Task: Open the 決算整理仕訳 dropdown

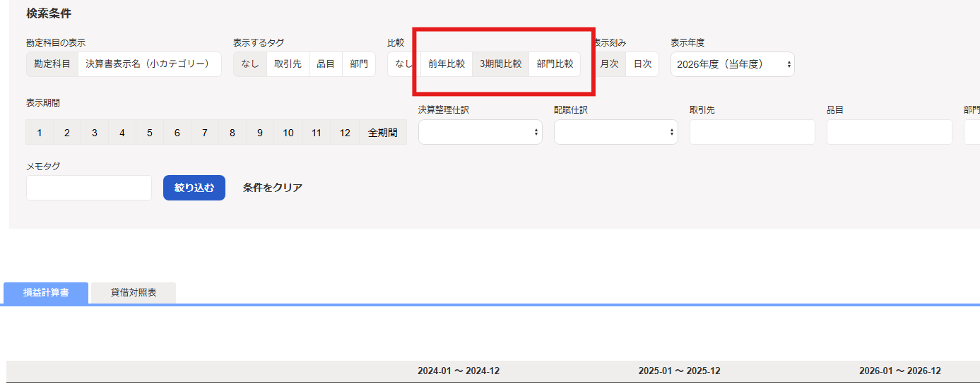Action: click(x=480, y=132)
